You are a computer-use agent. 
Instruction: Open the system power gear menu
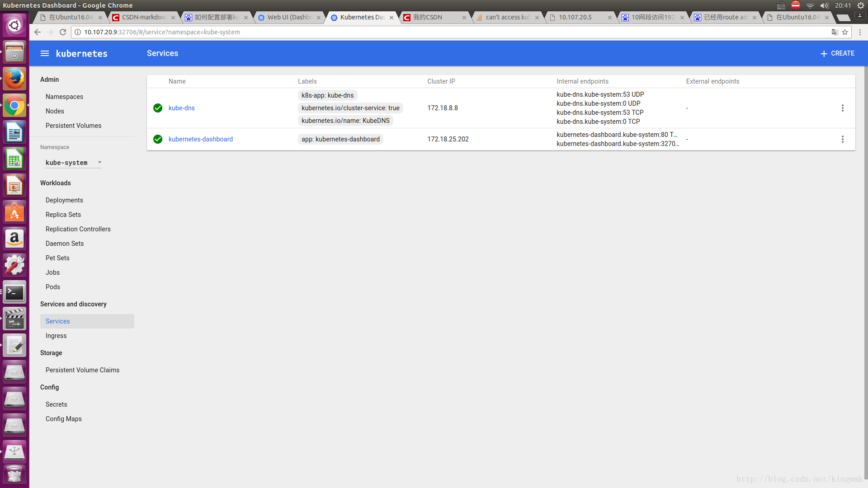(x=861, y=5)
